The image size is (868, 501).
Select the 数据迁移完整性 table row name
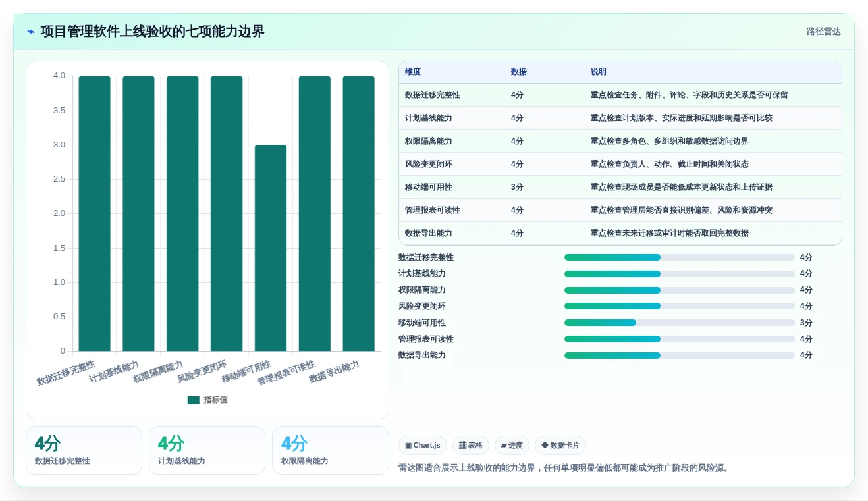point(433,95)
